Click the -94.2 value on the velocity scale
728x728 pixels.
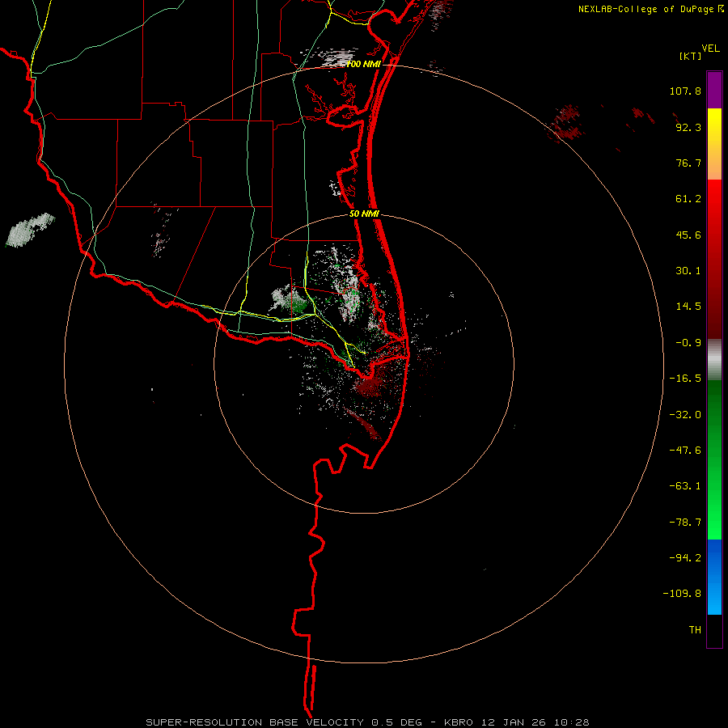coord(685,557)
